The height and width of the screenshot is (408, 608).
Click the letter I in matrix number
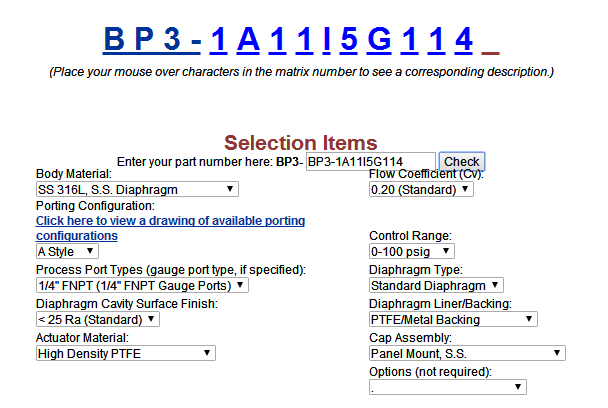point(326,40)
